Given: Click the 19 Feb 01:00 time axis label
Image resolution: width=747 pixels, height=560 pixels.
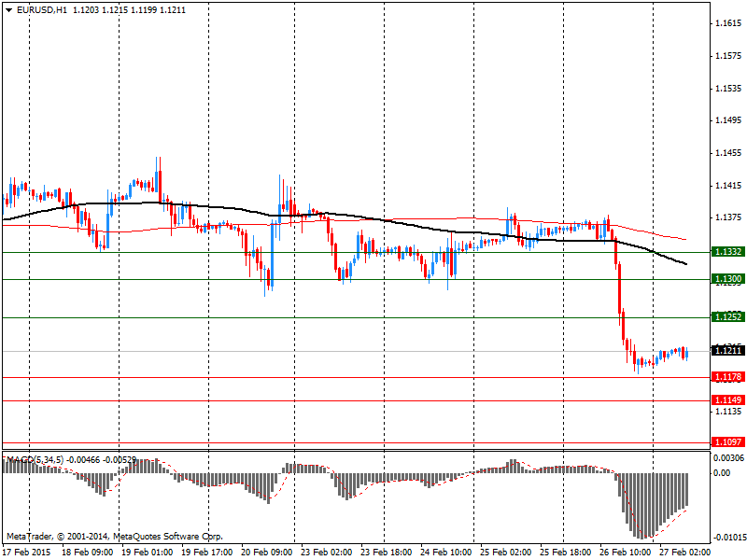Looking at the screenshot, I should coord(148,552).
